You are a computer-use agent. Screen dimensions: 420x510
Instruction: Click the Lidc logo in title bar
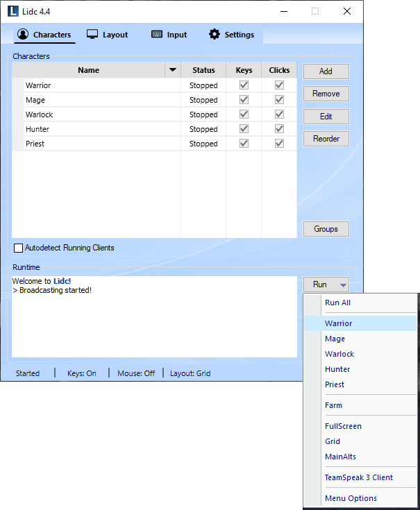point(13,11)
